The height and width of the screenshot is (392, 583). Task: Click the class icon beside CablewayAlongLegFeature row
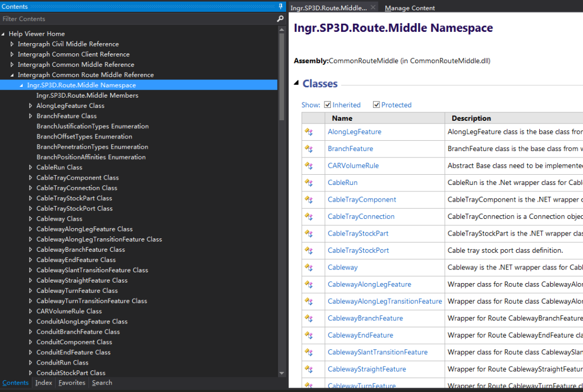(309, 285)
